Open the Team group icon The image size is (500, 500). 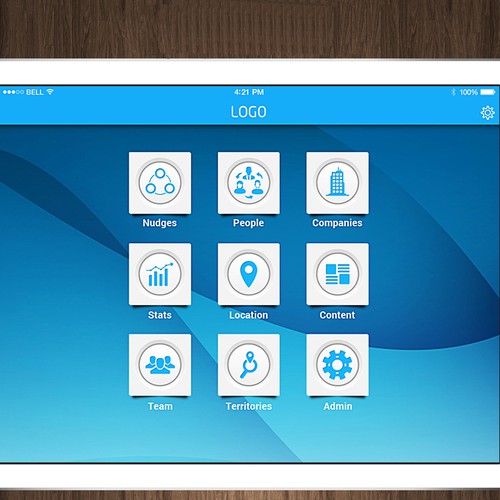(x=160, y=365)
